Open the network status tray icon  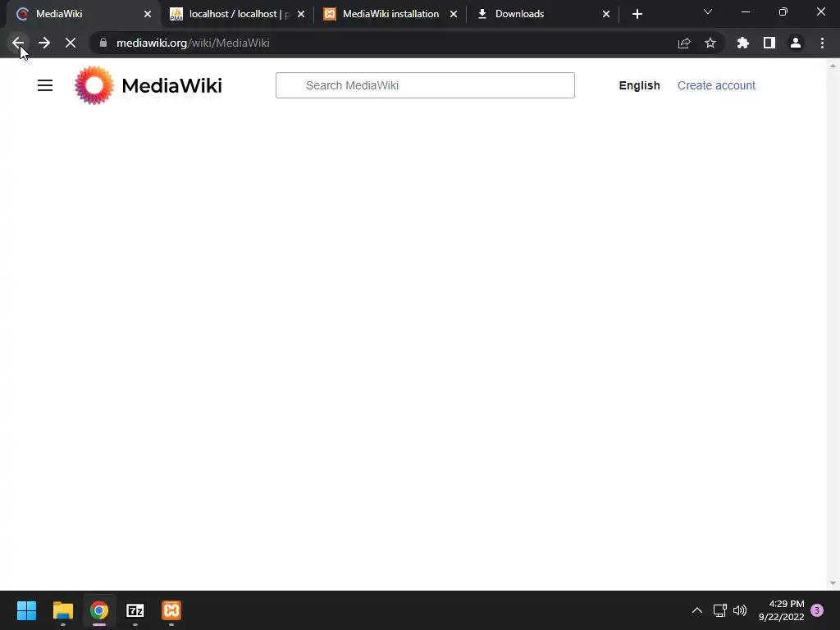[720, 610]
